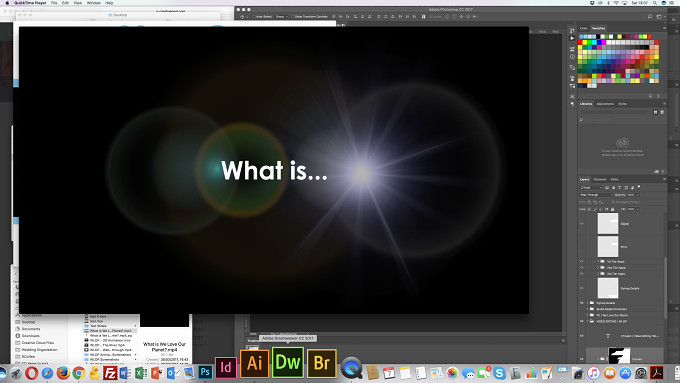Expand the 1st Tier Apps layer group

(598, 262)
